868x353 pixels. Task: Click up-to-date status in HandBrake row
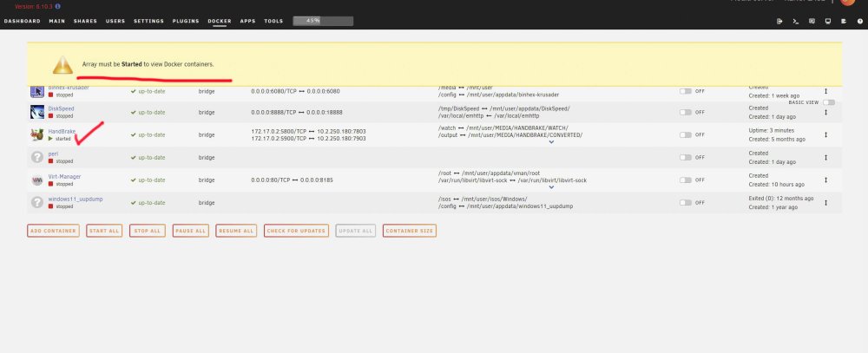click(148, 135)
